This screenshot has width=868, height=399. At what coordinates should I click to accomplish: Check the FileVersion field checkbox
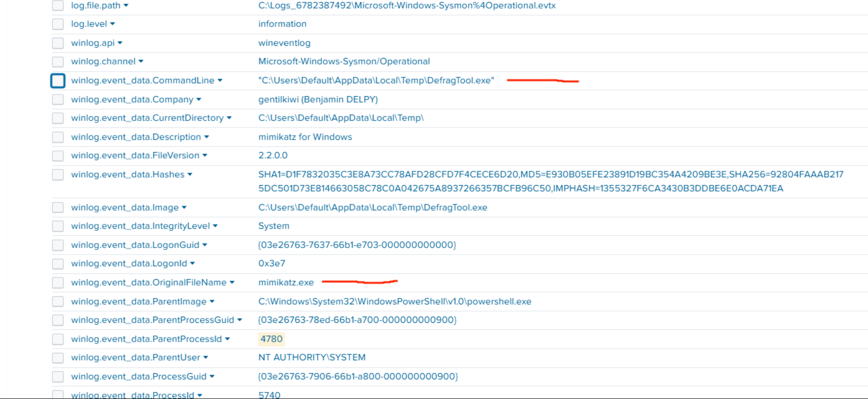click(58, 156)
